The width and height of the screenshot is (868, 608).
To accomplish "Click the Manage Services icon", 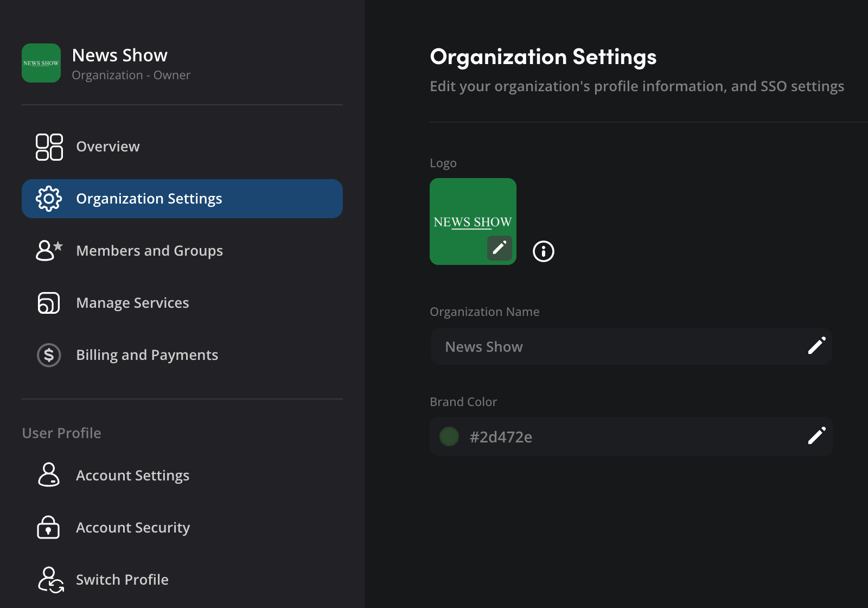I will 49,303.
